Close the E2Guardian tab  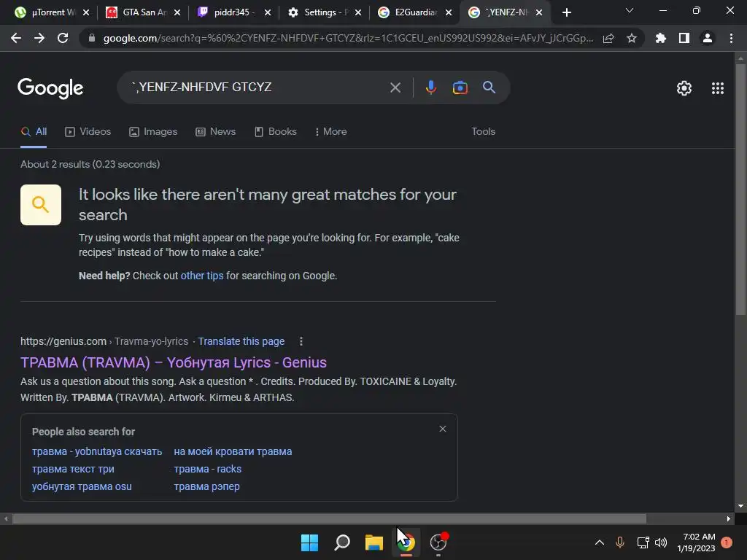[x=449, y=12]
